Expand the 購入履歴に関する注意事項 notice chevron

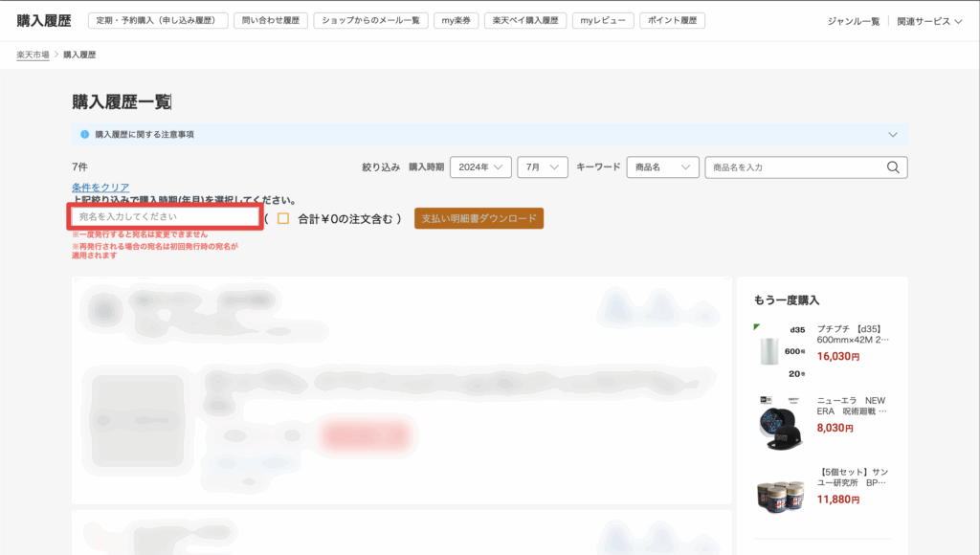click(x=893, y=135)
